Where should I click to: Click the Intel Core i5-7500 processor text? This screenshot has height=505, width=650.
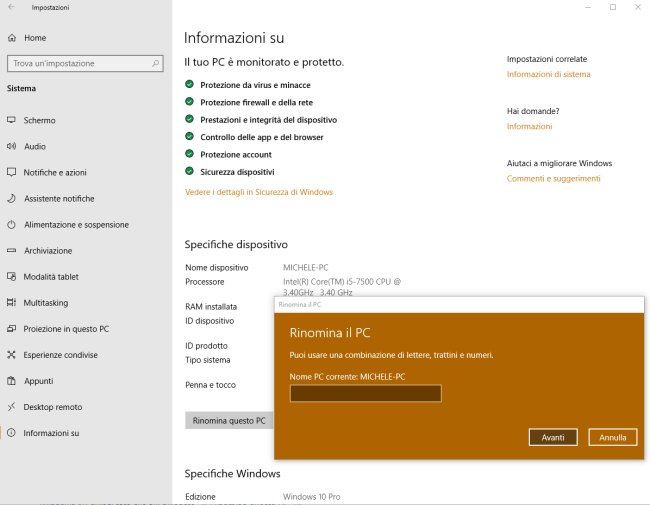tap(342, 287)
